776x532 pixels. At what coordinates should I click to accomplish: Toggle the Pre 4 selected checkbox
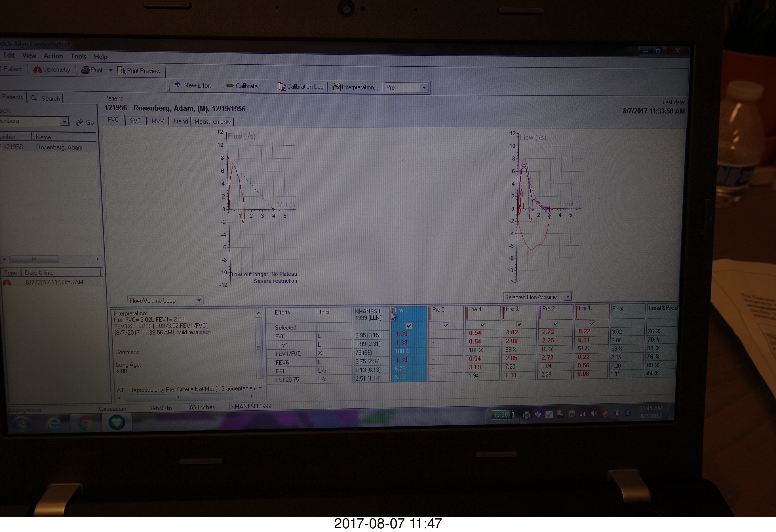pyautogui.click(x=482, y=324)
